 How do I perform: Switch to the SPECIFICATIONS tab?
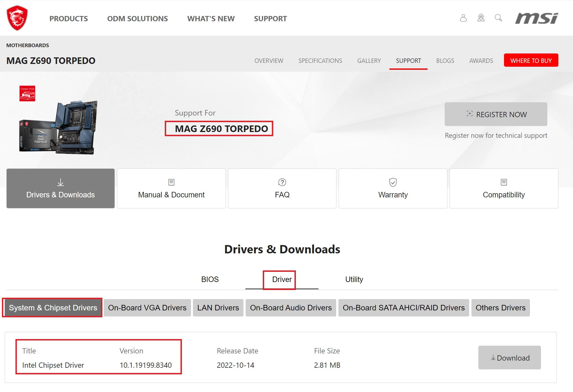320,61
